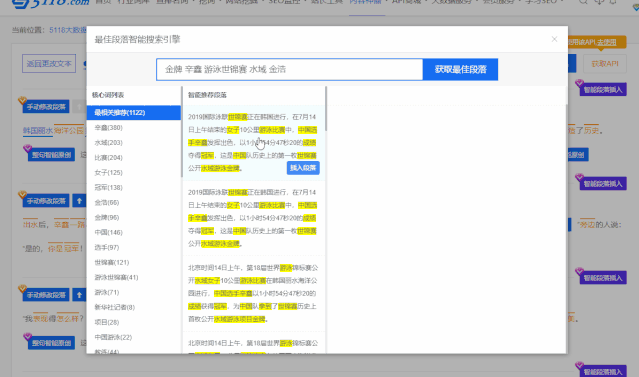Select keyword 女子(125)

click(x=108, y=172)
